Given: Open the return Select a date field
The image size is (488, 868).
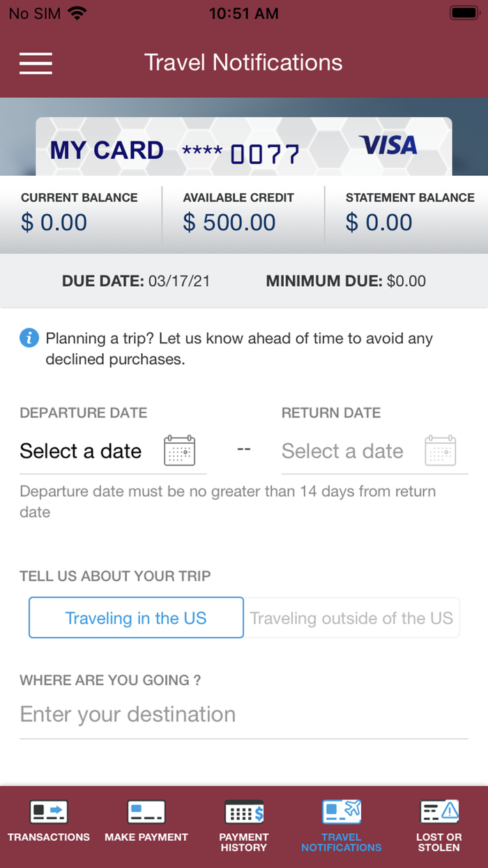Looking at the screenshot, I should pos(342,451).
